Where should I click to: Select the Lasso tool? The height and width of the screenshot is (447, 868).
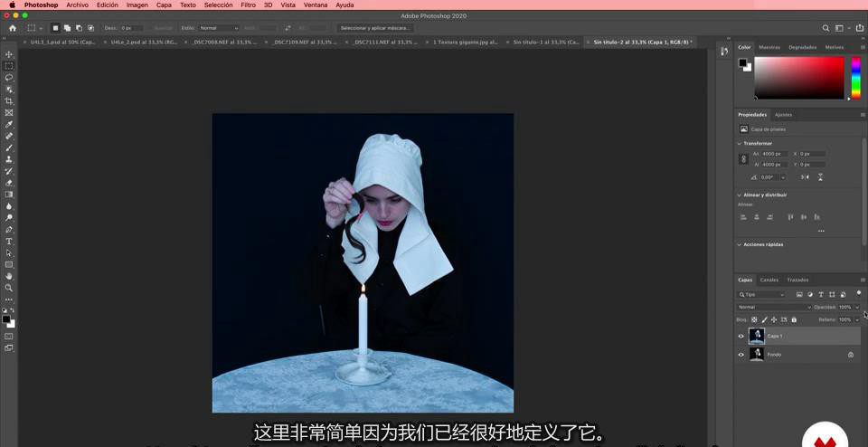click(9, 78)
